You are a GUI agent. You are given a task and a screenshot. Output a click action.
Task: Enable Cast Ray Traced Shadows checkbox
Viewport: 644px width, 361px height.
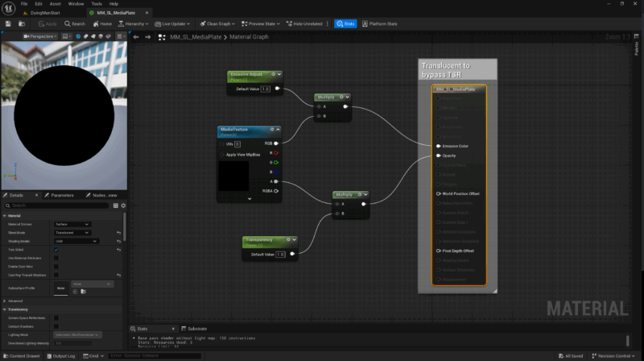pos(56,275)
